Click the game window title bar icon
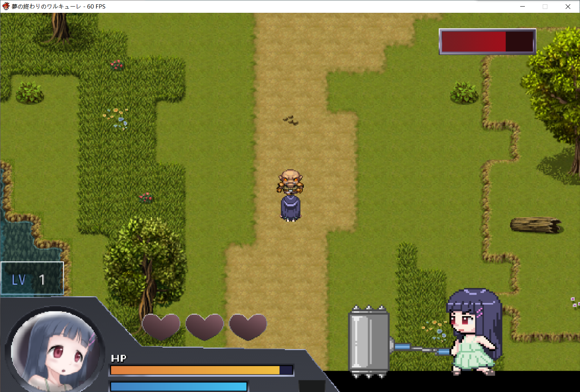The width and height of the screenshot is (580, 392). point(6,6)
